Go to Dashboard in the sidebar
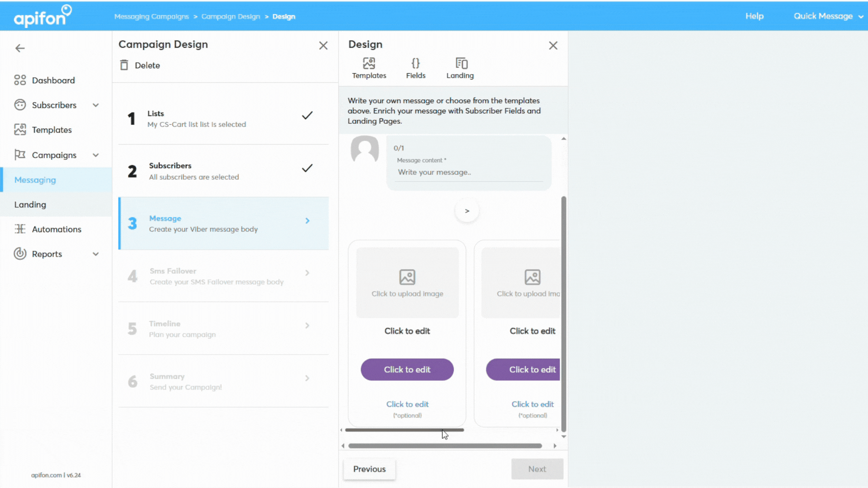868x488 pixels. tap(53, 80)
